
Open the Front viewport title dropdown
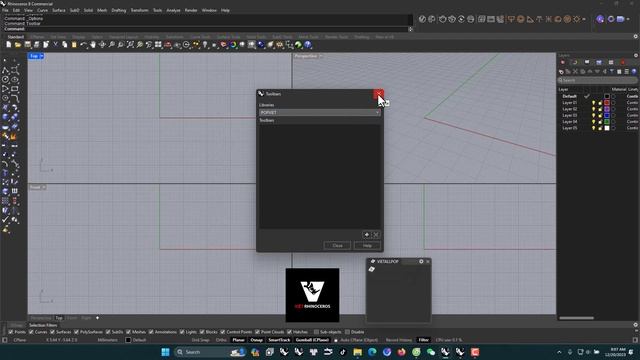coord(44,187)
